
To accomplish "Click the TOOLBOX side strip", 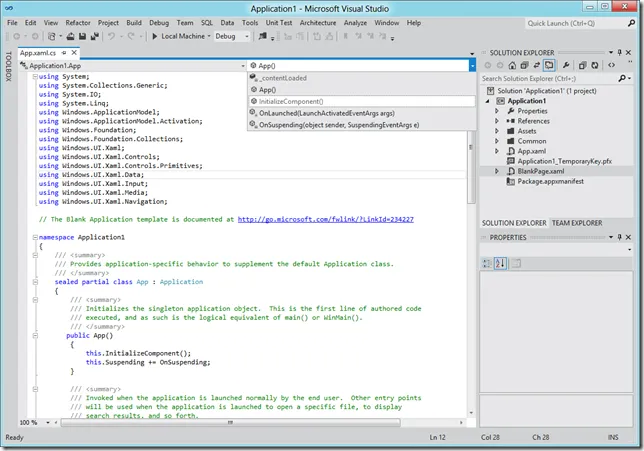I will click(x=8, y=66).
